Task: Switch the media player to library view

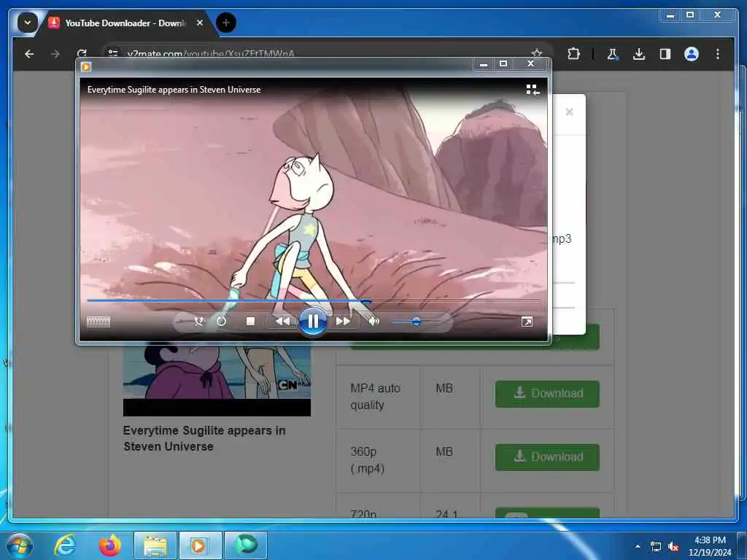Action: (x=533, y=90)
